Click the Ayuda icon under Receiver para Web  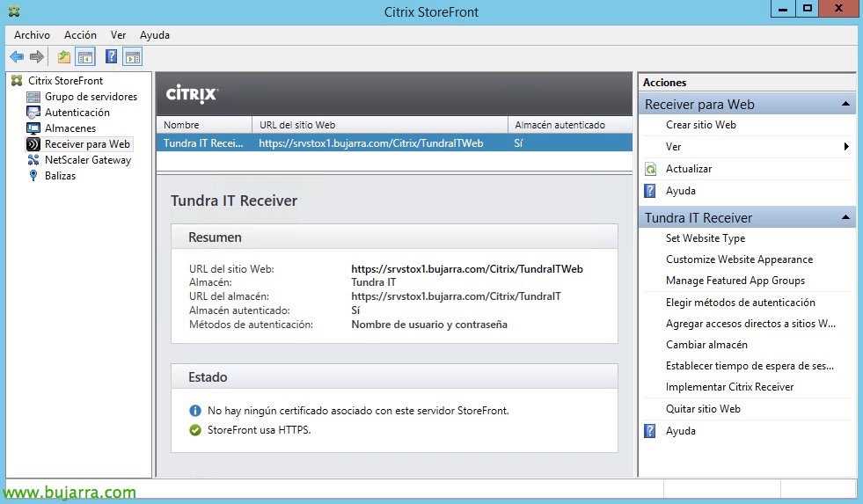click(x=651, y=191)
